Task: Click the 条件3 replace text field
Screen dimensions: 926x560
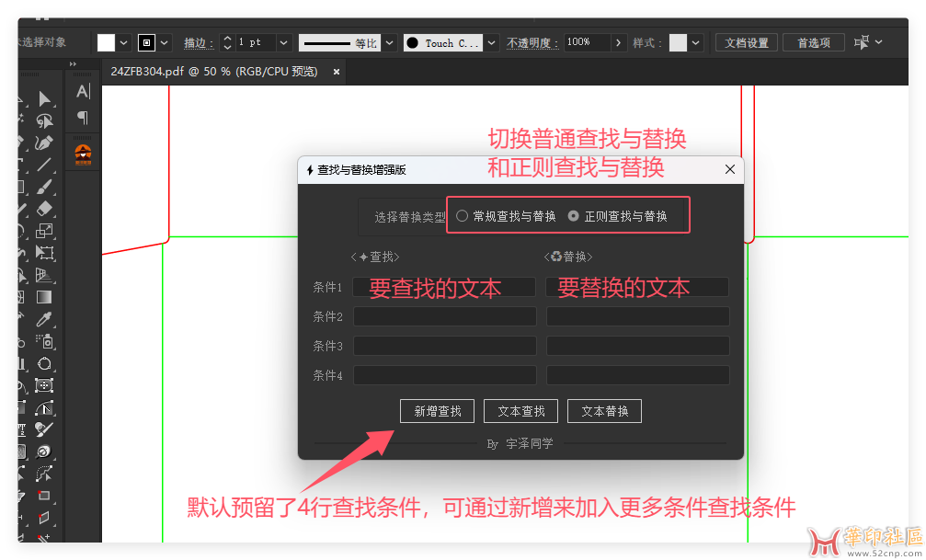Action: tap(638, 346)
